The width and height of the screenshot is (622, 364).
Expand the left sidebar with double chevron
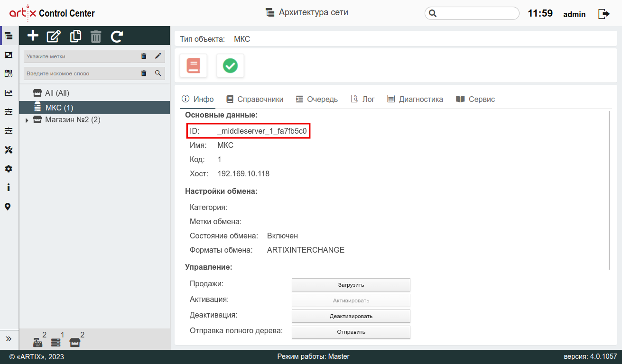8,339
